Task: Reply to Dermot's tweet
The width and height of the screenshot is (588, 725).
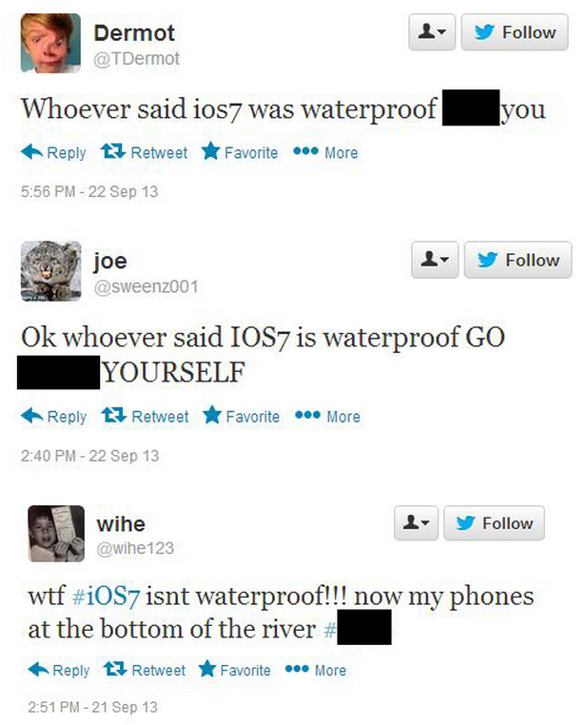Action: pos(53,152)
